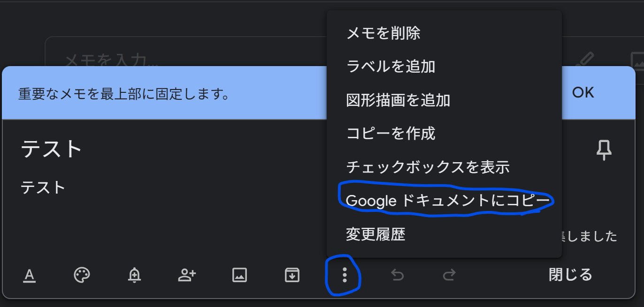Add a collaborator to this note

click(x=187, y=275)
